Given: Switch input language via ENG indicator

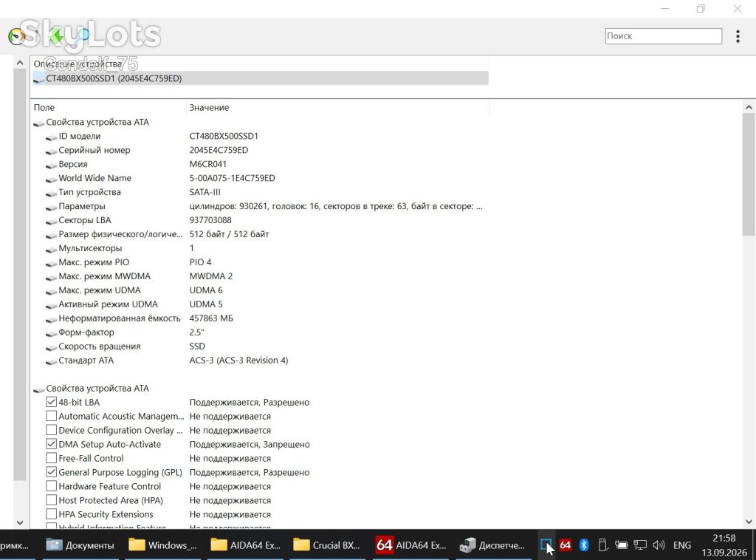Looking at the screenshot, I should coord(681,545).
